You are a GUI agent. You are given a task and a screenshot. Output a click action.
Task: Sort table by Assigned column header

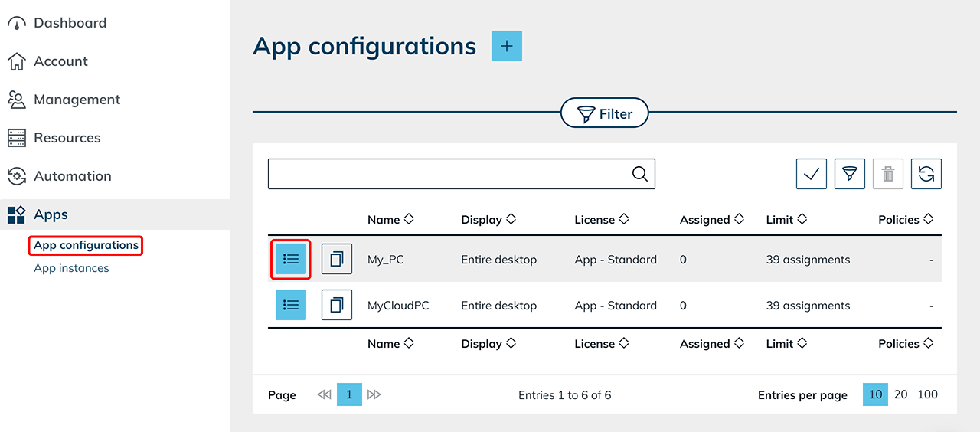tap(711, 220)
